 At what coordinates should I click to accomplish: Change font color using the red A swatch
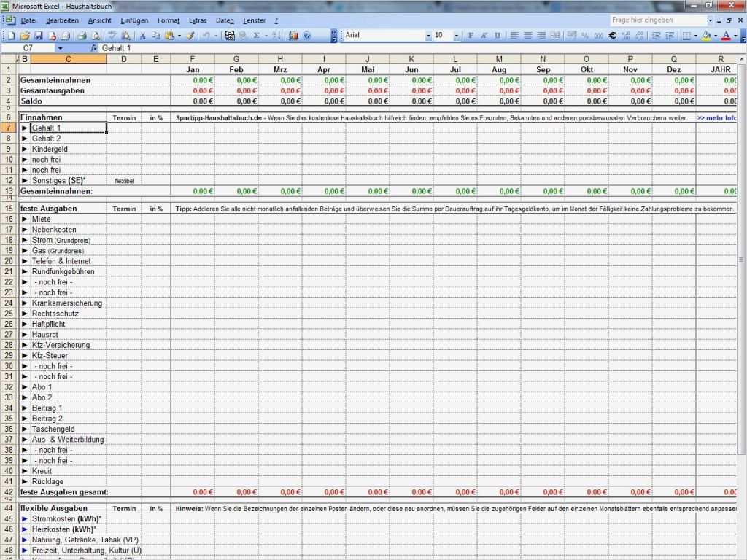pos(727,34)
